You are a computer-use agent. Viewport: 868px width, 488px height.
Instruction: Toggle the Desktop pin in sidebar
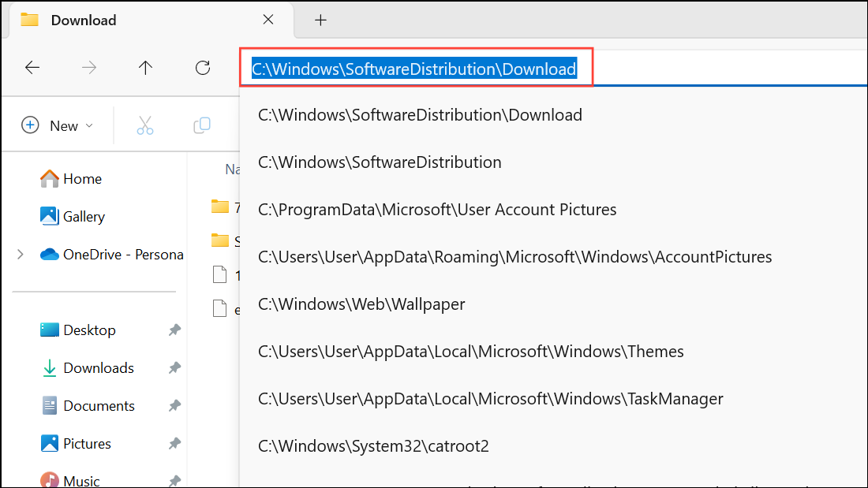coord(174,330)
